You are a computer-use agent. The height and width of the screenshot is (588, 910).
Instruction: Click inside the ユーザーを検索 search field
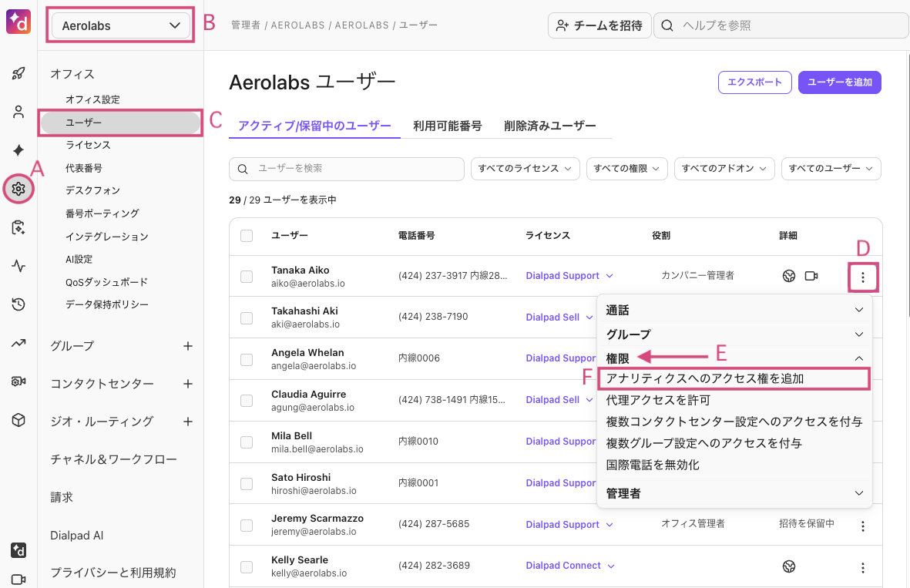tap(346, 168)
